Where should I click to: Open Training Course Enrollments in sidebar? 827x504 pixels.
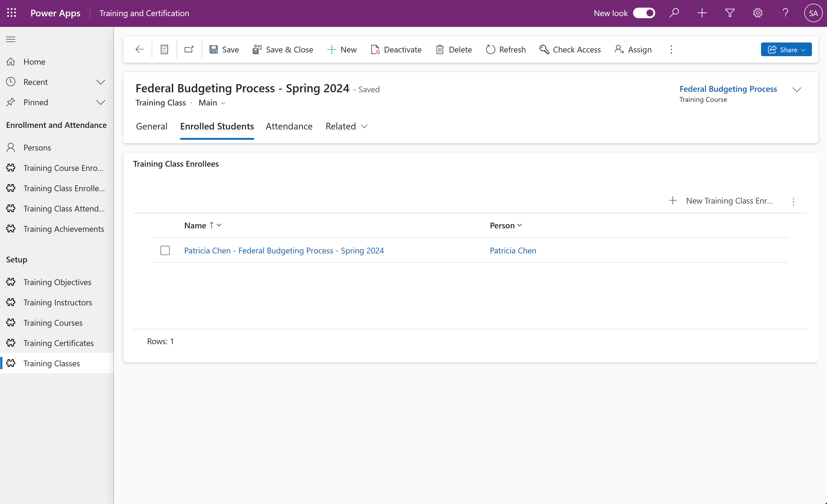[57, 168]
